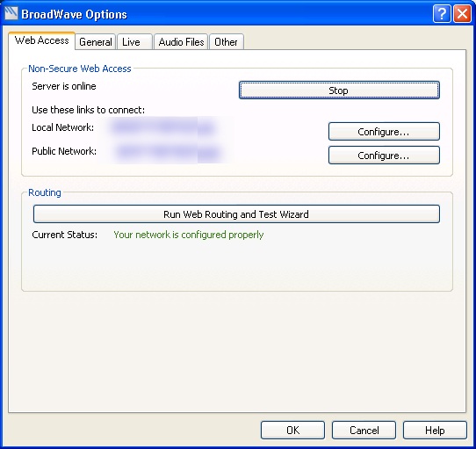Click the BroadWave app icon in title bar
The width and height of the screenshot is (476, 449).
pyautogui.click(x=11, y=13)
